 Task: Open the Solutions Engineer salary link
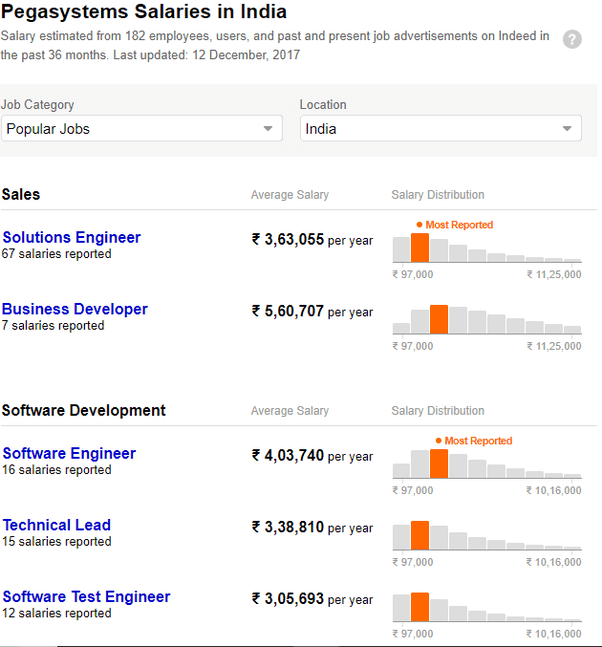tap(71, 237)
